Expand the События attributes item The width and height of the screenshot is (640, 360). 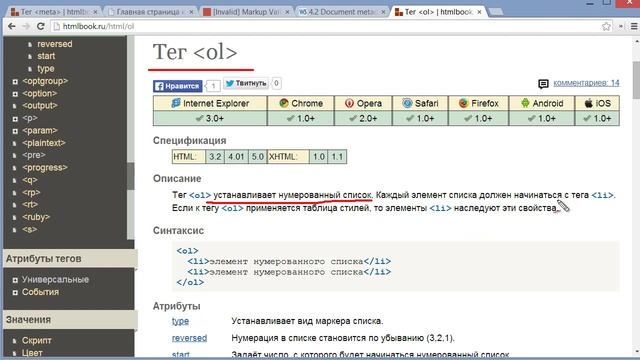pos(15,293)
